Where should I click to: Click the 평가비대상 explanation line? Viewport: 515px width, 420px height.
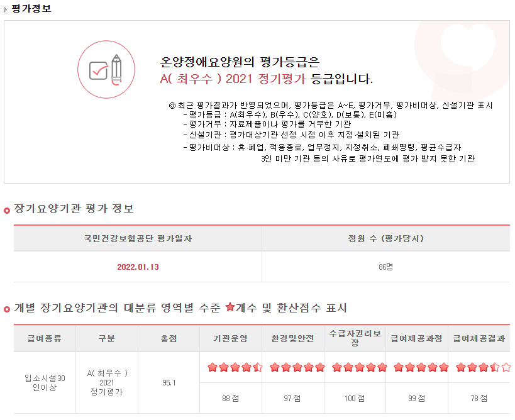point(322,148)
